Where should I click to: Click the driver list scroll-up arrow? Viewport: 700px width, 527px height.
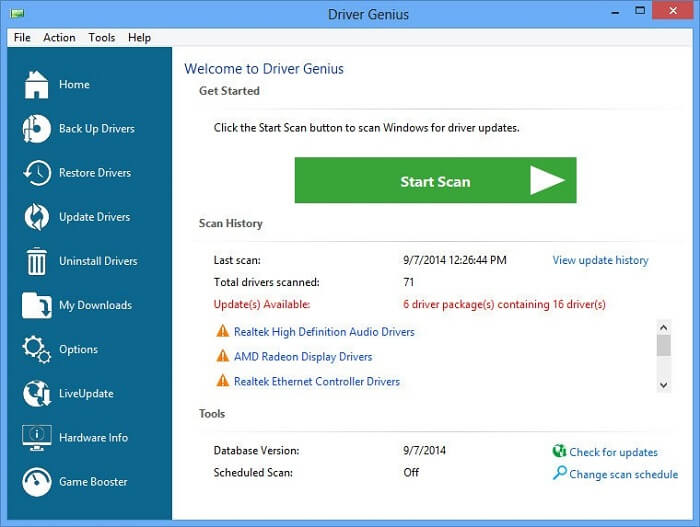coord(663,328)
